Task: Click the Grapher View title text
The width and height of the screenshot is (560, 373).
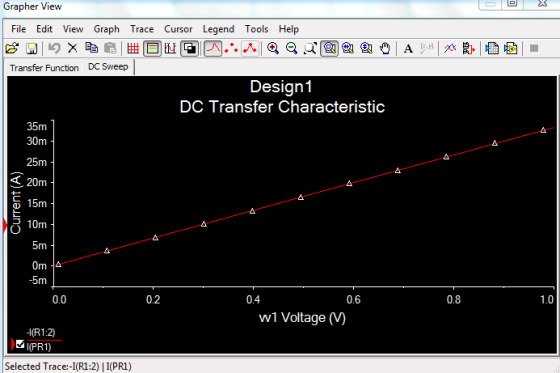Action: pos(32,6)
